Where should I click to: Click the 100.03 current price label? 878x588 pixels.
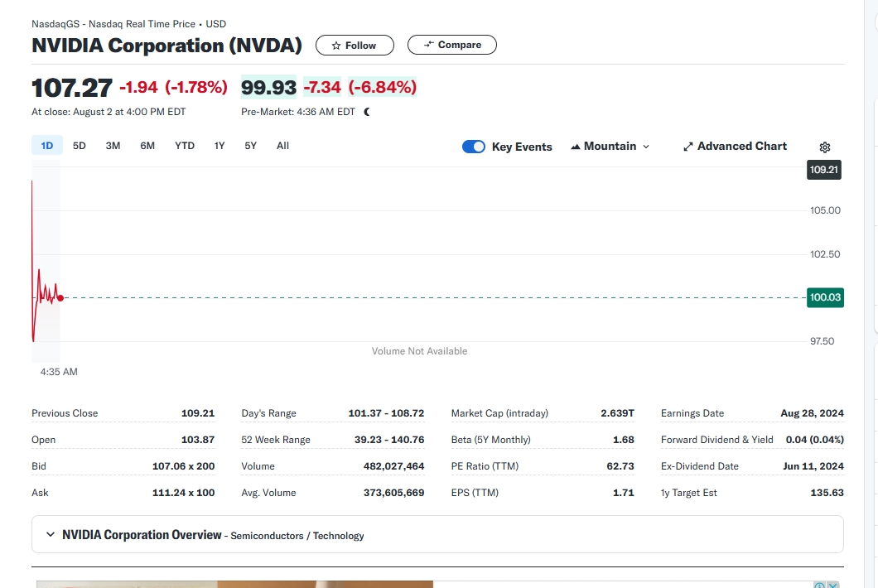pyautogui.click(x=825, y=297)
